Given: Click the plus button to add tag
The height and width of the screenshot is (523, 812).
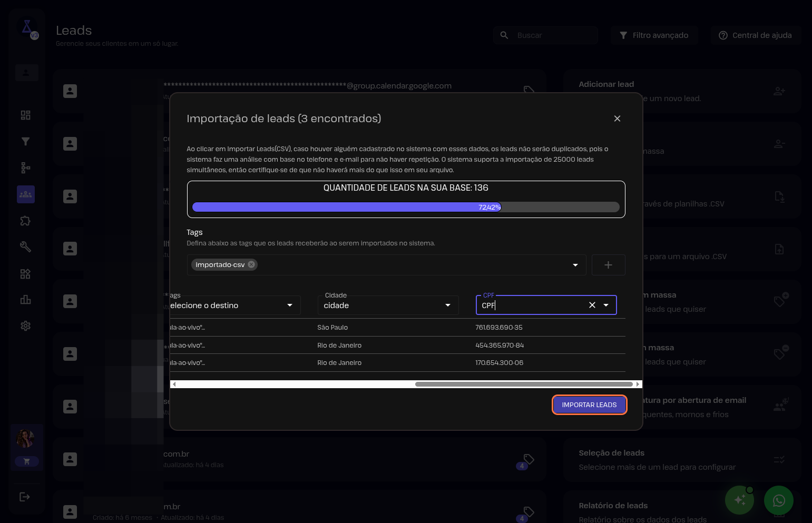Looking at the screenshot, I should (x=608, y=265).
